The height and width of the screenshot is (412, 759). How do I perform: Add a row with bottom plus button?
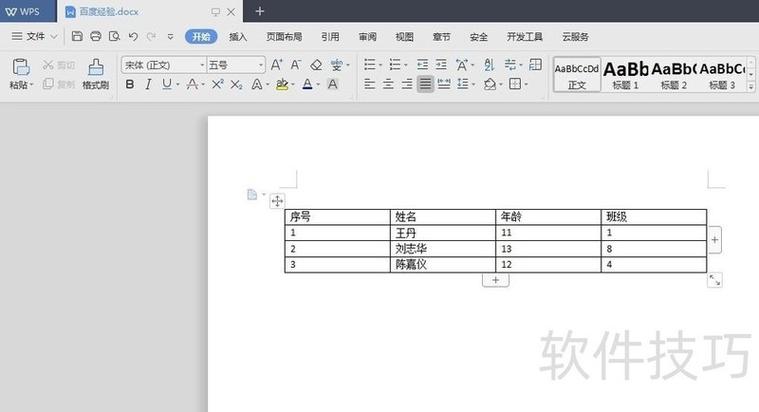pyautogui.click(x=495, y=280)
